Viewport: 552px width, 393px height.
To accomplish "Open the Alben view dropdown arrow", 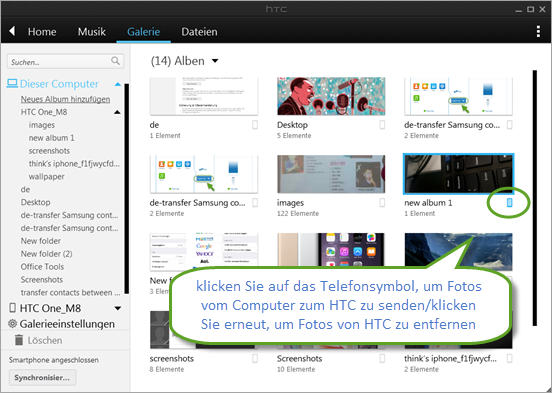I will 215,61.
